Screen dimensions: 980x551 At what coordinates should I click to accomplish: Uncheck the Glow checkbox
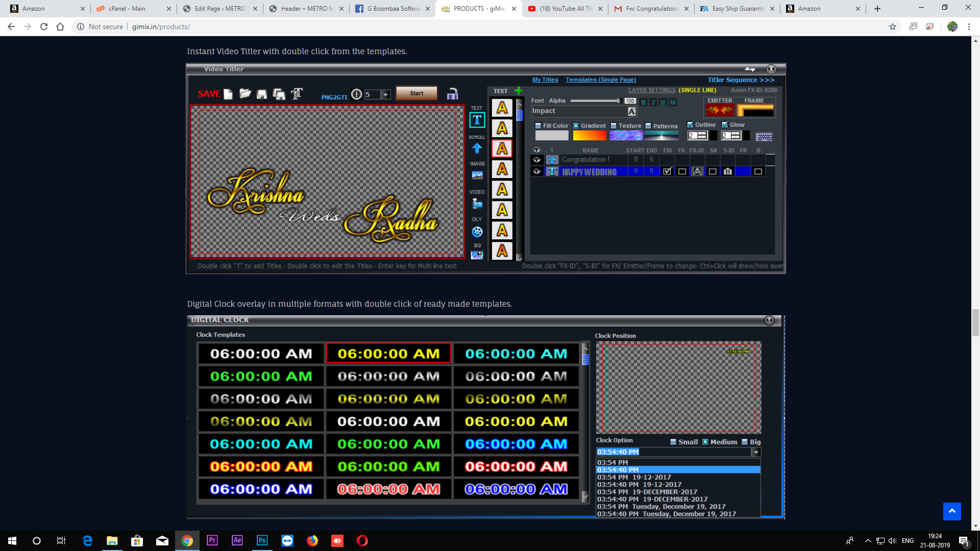(x=725, y=124)
